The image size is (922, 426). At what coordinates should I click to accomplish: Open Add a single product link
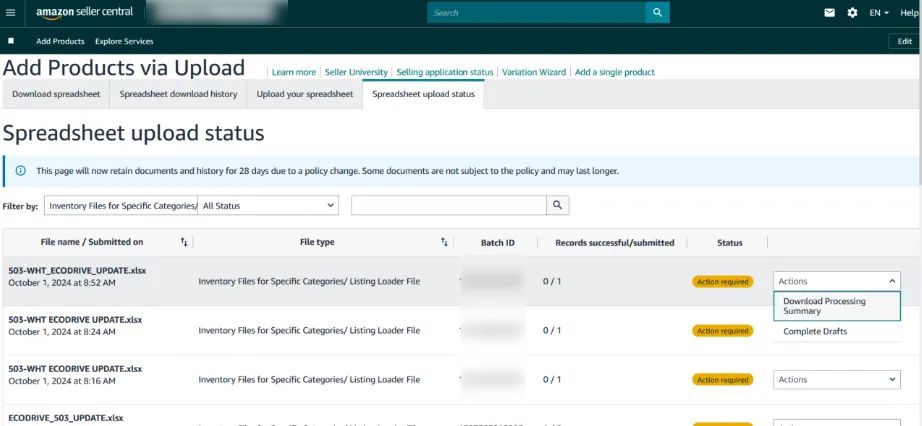coord(614,72)
